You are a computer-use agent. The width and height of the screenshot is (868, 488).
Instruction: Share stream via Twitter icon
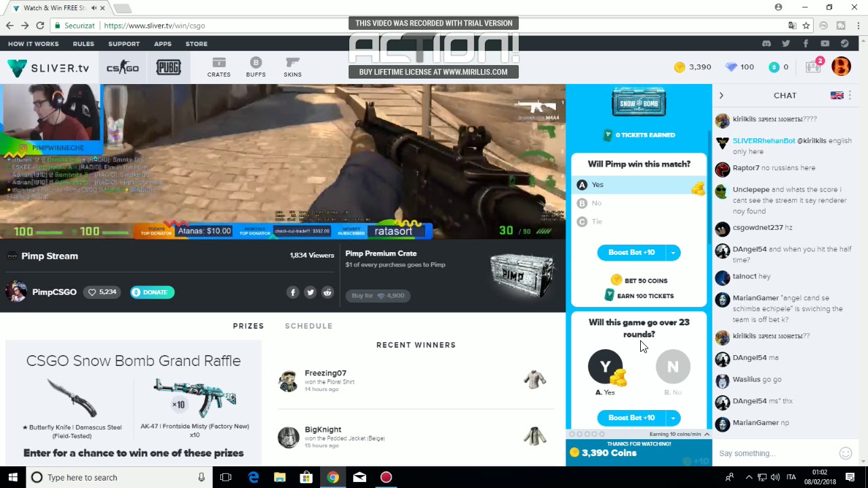[310, 292]
